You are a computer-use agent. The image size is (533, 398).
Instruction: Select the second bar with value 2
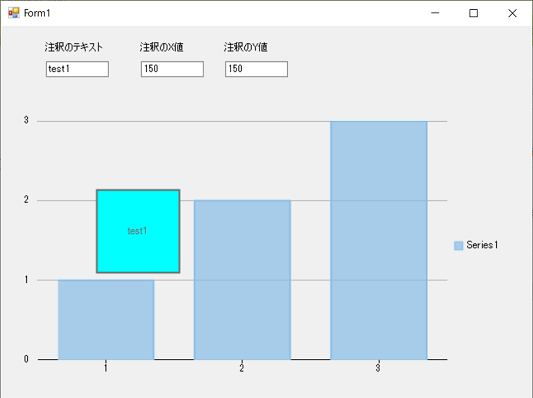point(242,280)
